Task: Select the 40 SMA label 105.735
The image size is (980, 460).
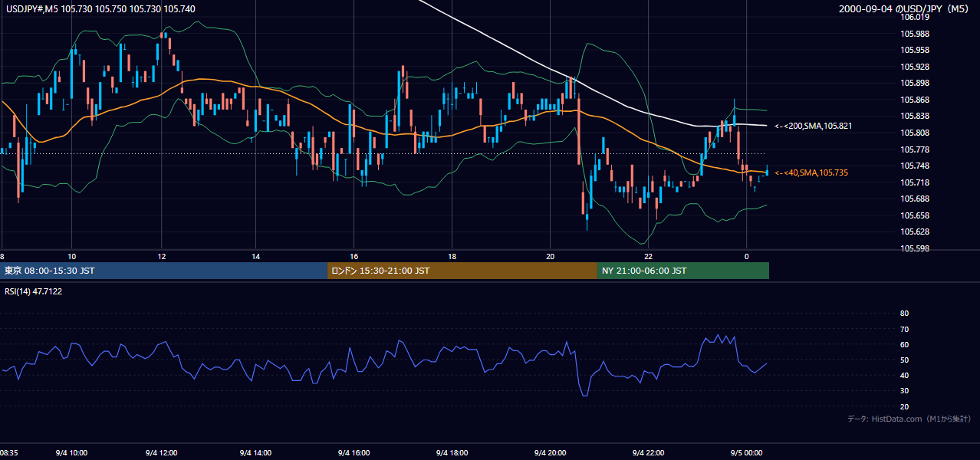Action: point(811,172)
